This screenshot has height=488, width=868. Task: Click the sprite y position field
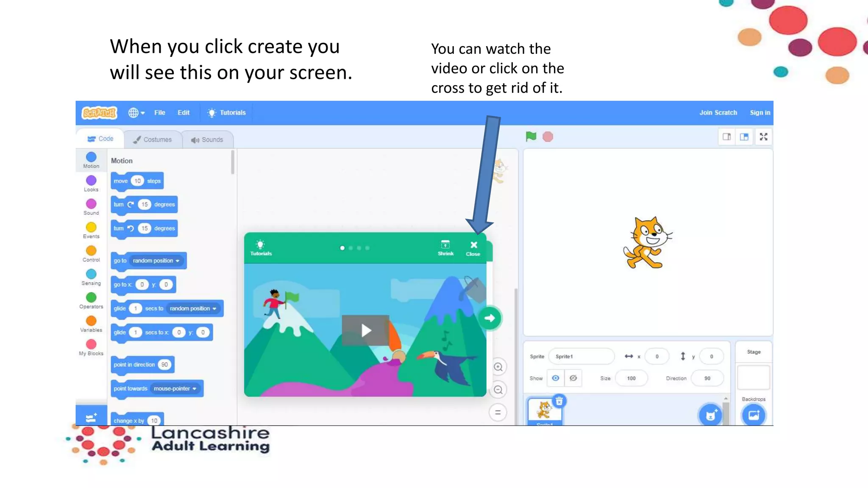coord(712,356)
